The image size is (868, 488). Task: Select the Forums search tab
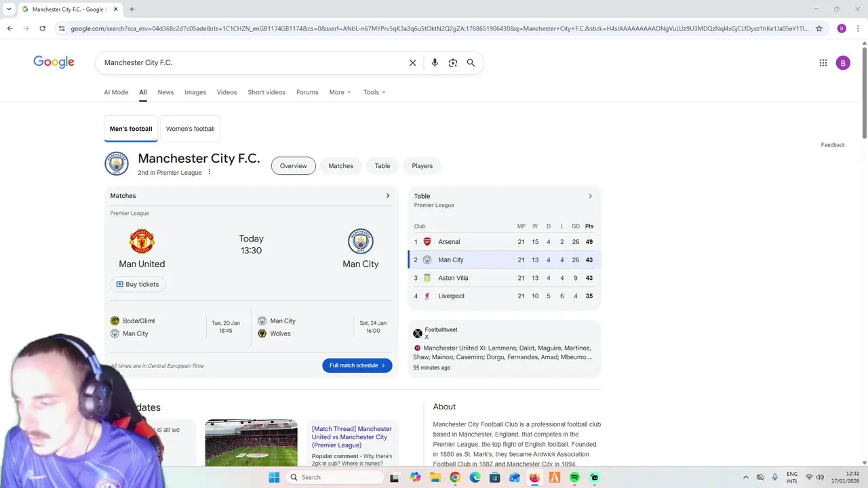[x=307, y=92]
